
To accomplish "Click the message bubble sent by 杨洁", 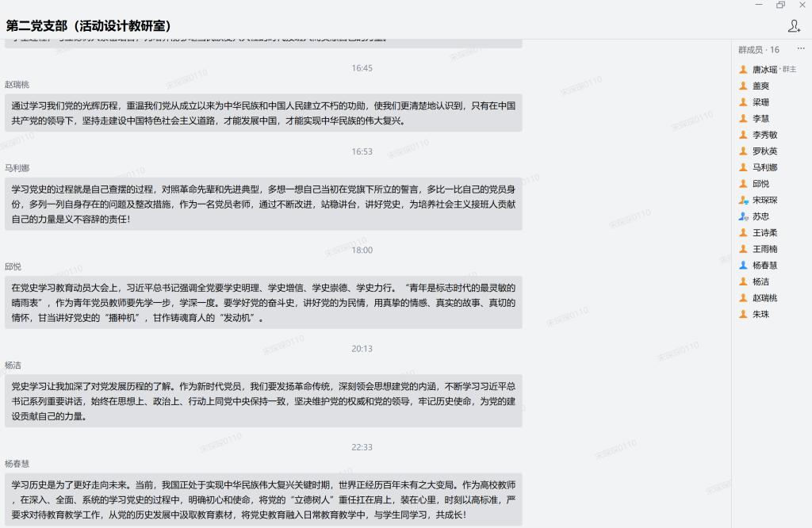I will pyautogui.click(x=263, y=401).
